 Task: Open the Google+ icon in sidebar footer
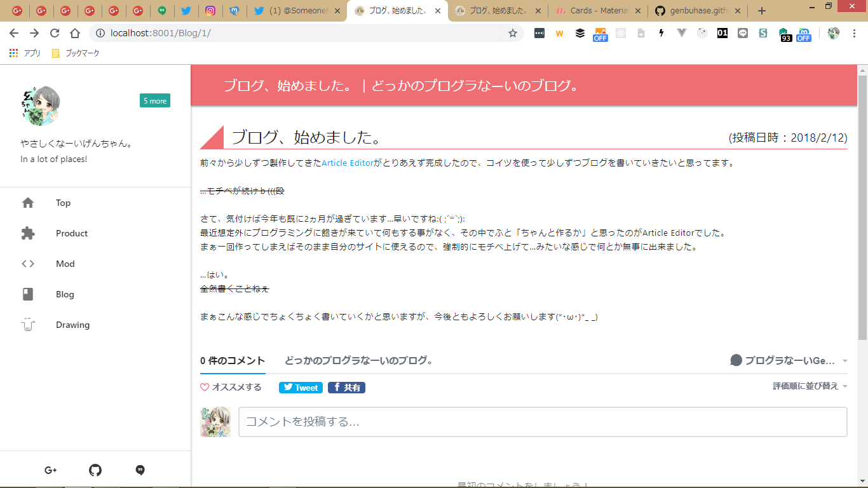click(x=51, y=470)
